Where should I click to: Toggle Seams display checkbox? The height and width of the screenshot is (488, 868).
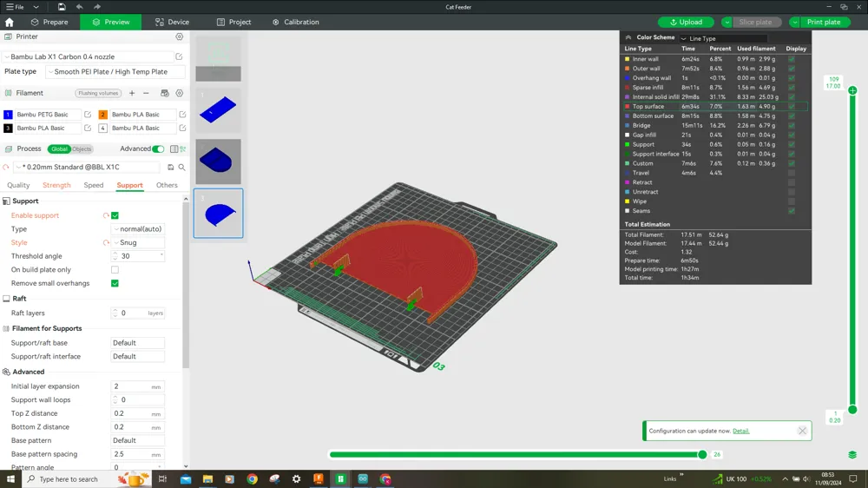[x=792, y=211]
